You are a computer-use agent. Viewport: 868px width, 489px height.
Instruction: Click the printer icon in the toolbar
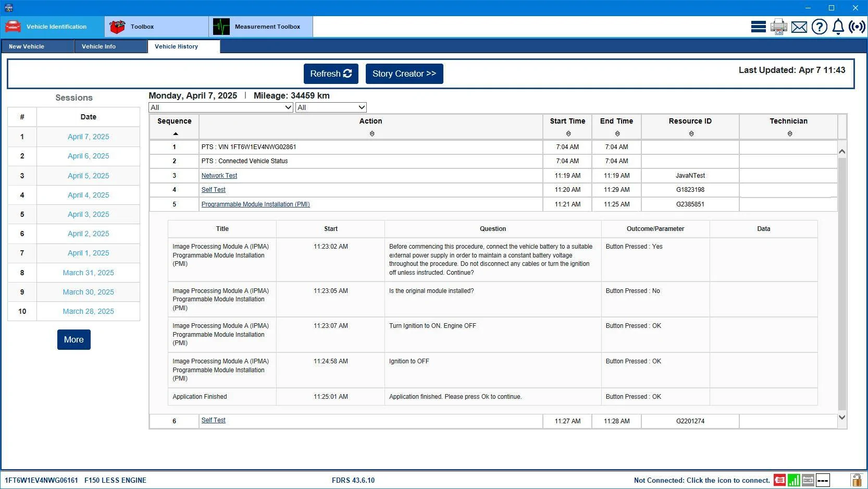pyautogui.click(x=778, y=27)
